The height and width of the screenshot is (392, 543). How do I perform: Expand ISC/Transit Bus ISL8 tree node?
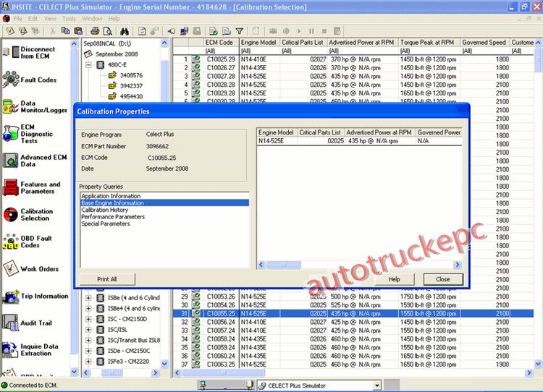(x=88, y=340)
